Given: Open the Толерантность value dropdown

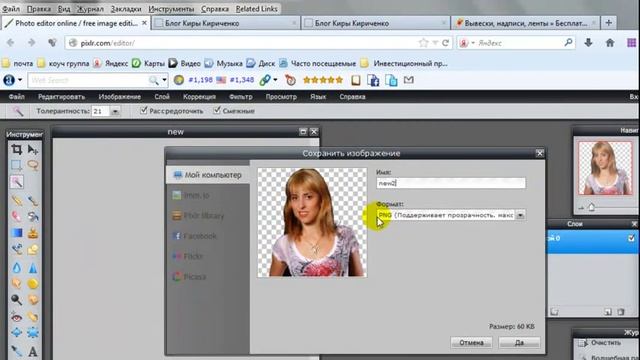Looking at the screenshot, I should pos(115,111).
